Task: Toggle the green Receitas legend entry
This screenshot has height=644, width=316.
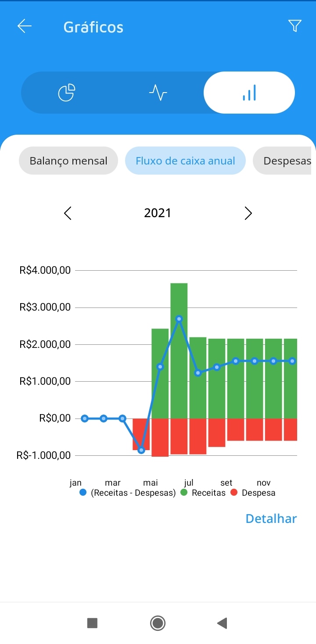Action: 203,493
